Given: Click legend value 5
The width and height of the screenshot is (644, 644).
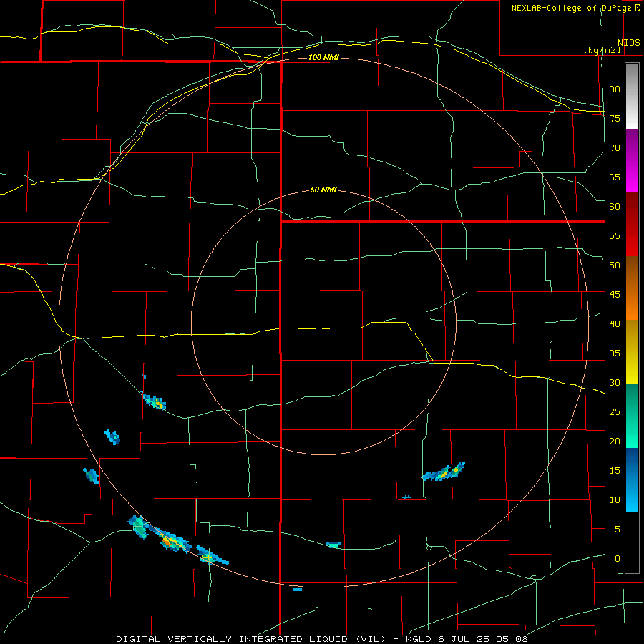Looking at the screenshot, I should 617,529.
